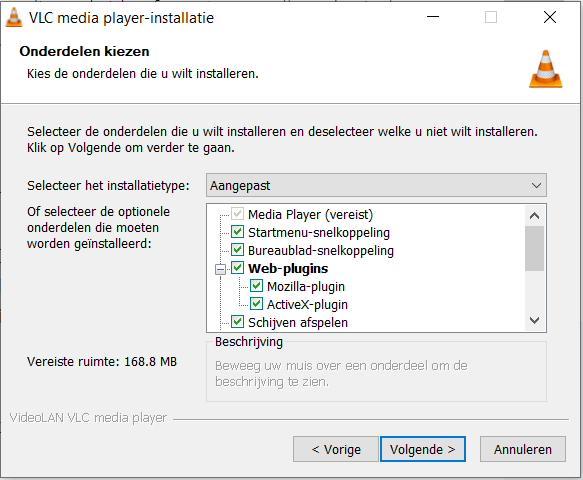Collapse the Web-plugins tree node
The image size is (583, 480).
pos(220,269)
